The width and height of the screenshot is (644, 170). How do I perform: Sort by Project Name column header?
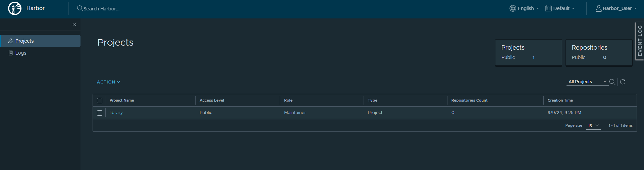tap(122, 100)
